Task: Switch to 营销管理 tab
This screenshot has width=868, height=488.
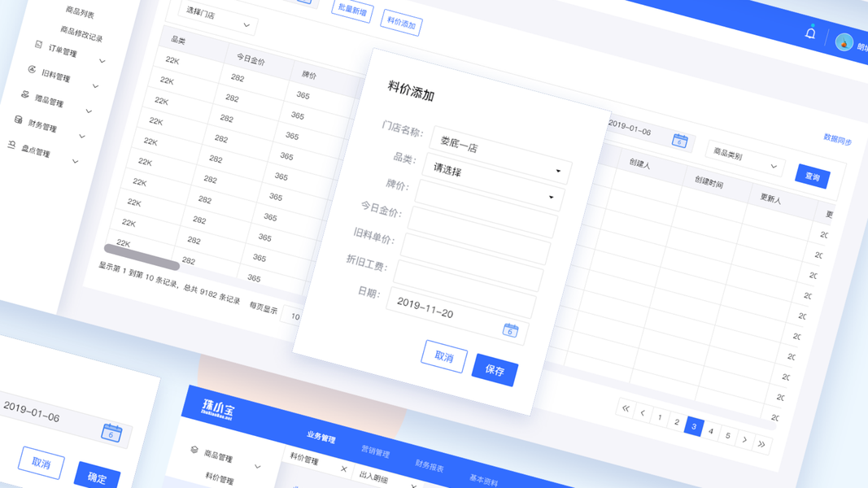Action: (375, 451)
